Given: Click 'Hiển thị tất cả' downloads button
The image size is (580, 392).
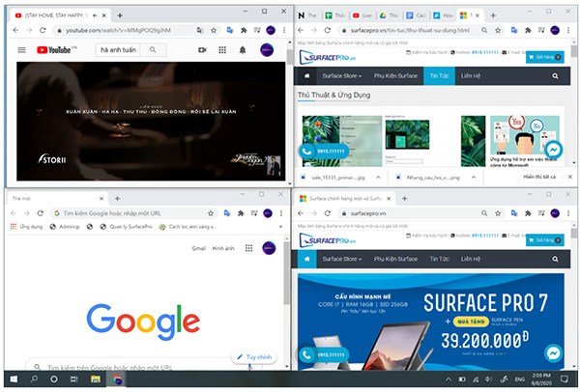Looking at the screenshot, I should pos(539,177).
